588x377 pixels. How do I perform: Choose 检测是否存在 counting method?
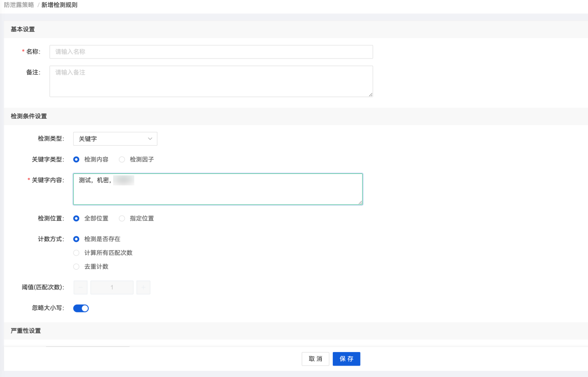pyautogui.click(x=76, y=239)
